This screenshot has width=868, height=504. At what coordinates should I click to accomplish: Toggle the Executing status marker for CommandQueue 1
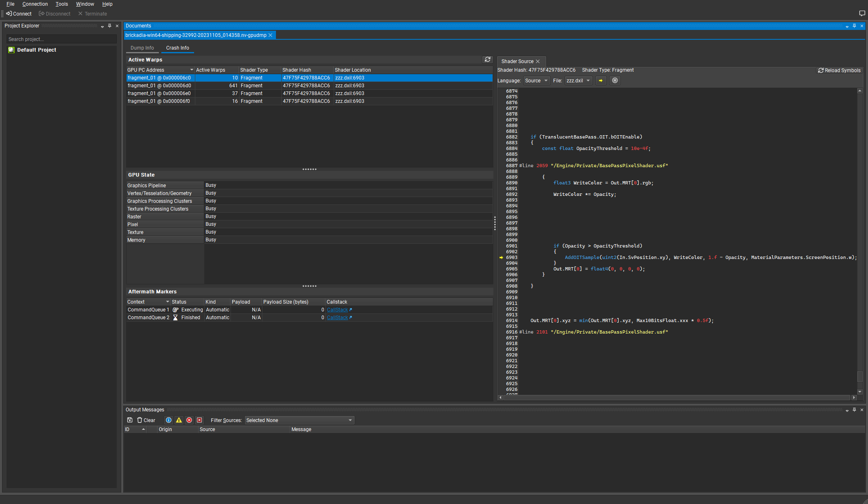tap(174, 310)
